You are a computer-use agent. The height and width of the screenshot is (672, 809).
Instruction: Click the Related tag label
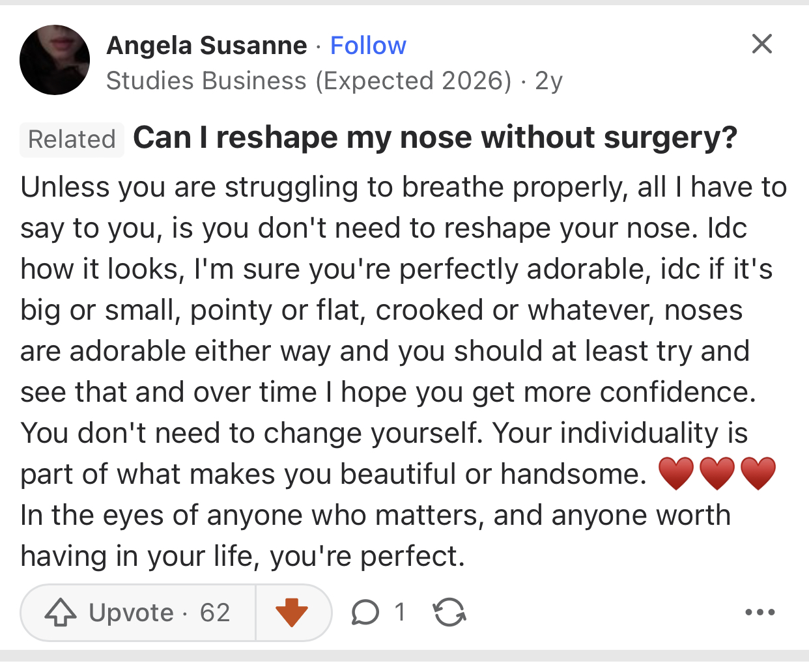(72, 139)
